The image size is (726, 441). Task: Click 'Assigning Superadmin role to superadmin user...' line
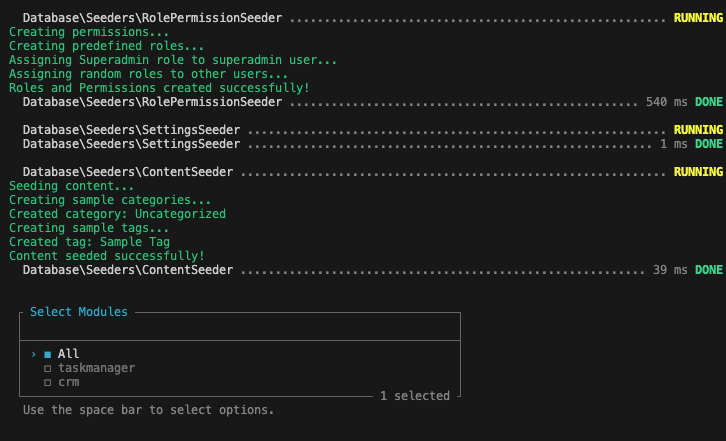[173, 60]
